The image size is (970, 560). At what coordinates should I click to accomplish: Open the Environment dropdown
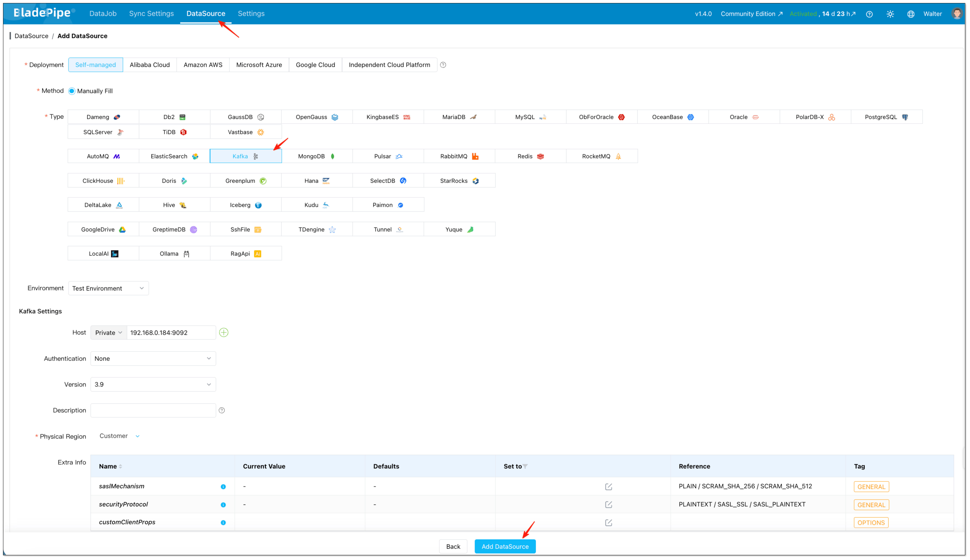(108, 288)
